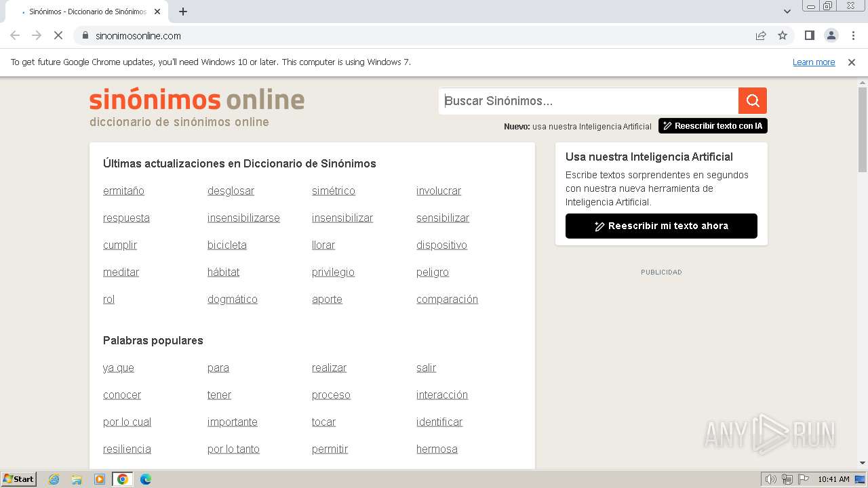Open popular word realizar

tap(329, 368)
